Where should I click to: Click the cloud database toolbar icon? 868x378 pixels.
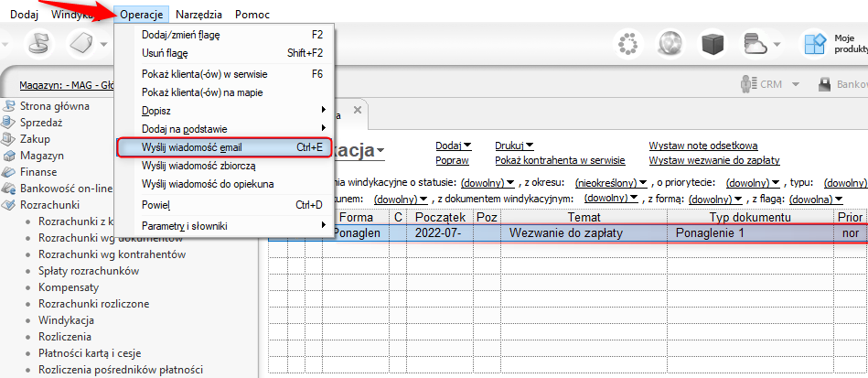(x=755, y=44)
